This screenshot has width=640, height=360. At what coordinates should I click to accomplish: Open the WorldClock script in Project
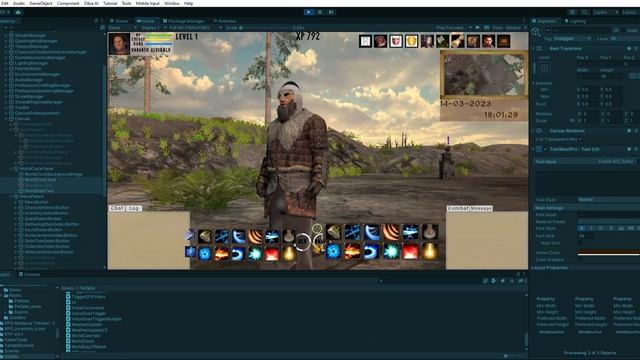[x=83, y=341]
